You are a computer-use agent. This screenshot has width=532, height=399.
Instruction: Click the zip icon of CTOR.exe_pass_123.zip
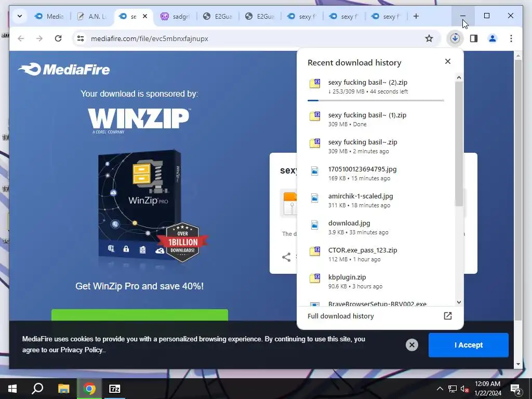pyautogui.click(x=315, y=251)
